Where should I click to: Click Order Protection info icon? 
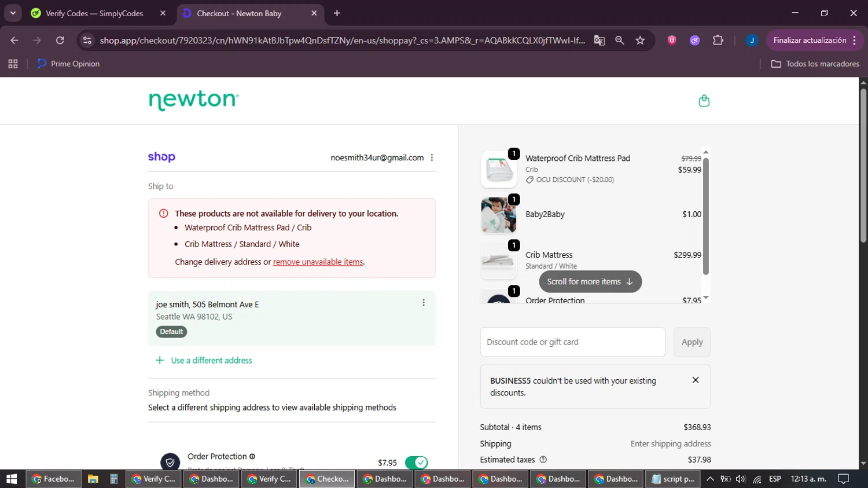pos(252,456)
